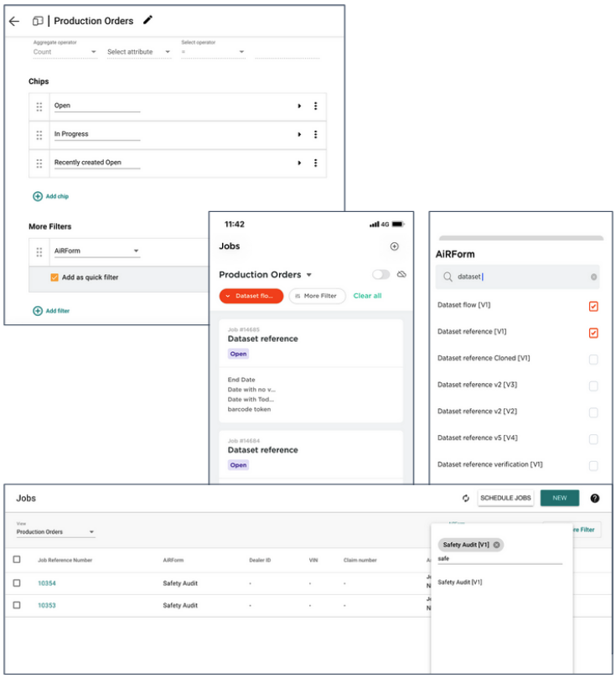Open the three-dot menu for the Open chip

pyautogui.click(x=316, y=106)
